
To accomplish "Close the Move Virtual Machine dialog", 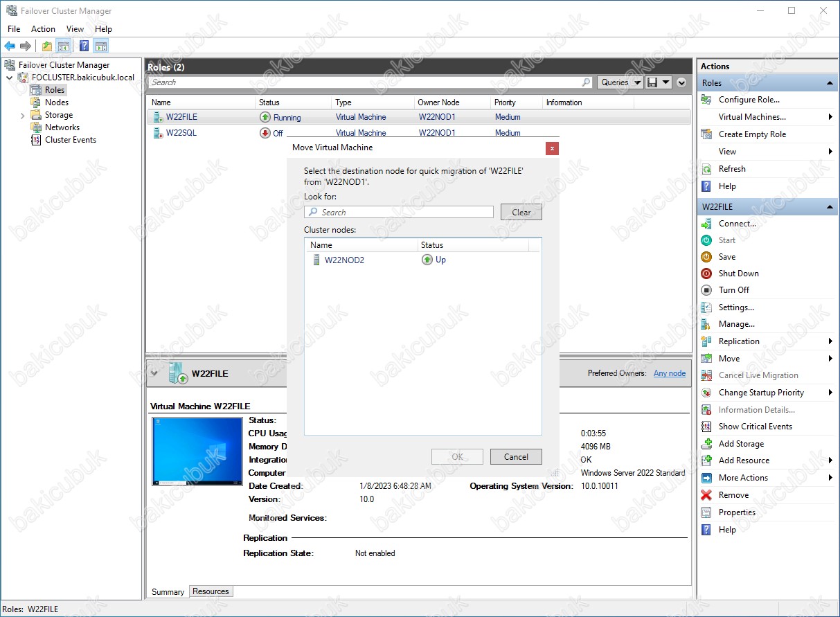I will (x=552, y=148).
